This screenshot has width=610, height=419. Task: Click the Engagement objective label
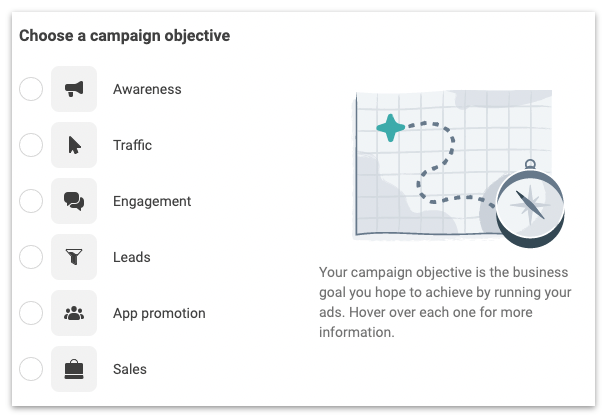point(151,201)
